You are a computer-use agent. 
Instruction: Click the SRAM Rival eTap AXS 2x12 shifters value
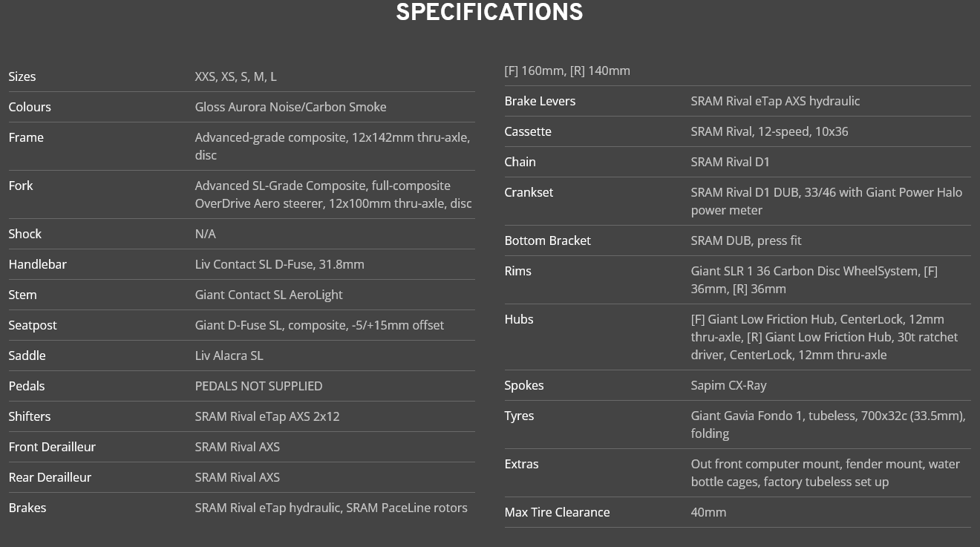point(267,416)
